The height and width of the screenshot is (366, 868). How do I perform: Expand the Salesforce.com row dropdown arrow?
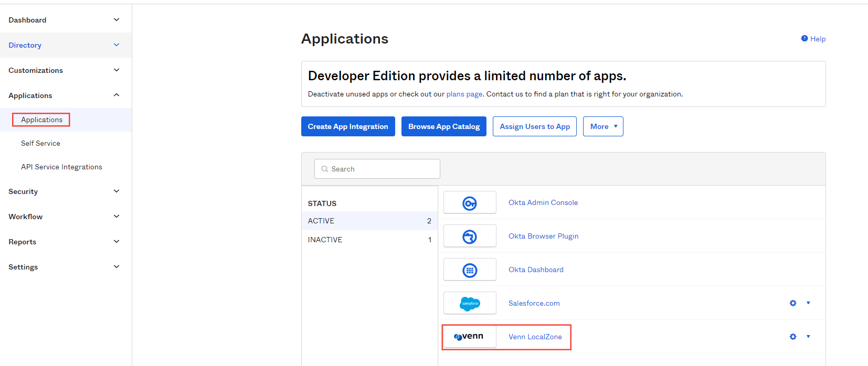click(808, 303)
